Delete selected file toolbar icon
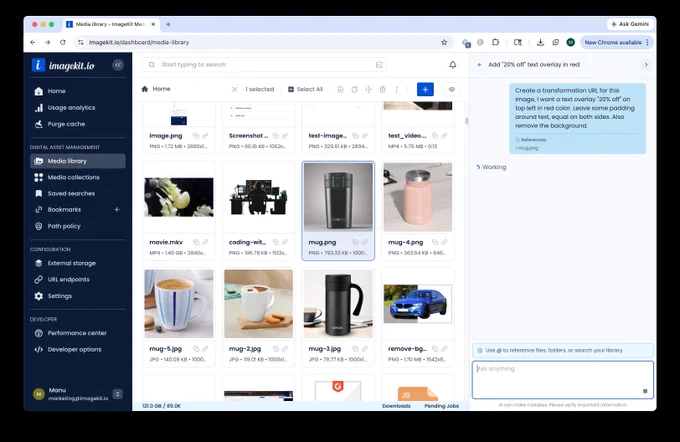 [x=382, y=89]
